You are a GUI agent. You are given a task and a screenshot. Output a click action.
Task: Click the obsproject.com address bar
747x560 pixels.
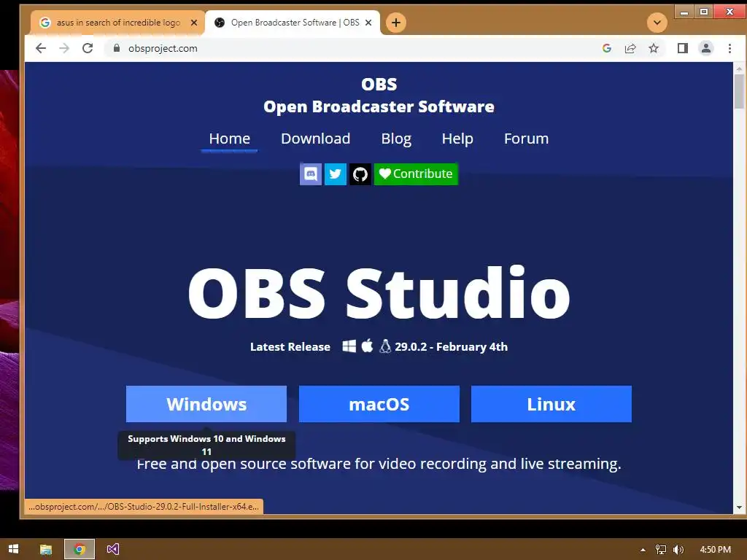pos(352,48)
